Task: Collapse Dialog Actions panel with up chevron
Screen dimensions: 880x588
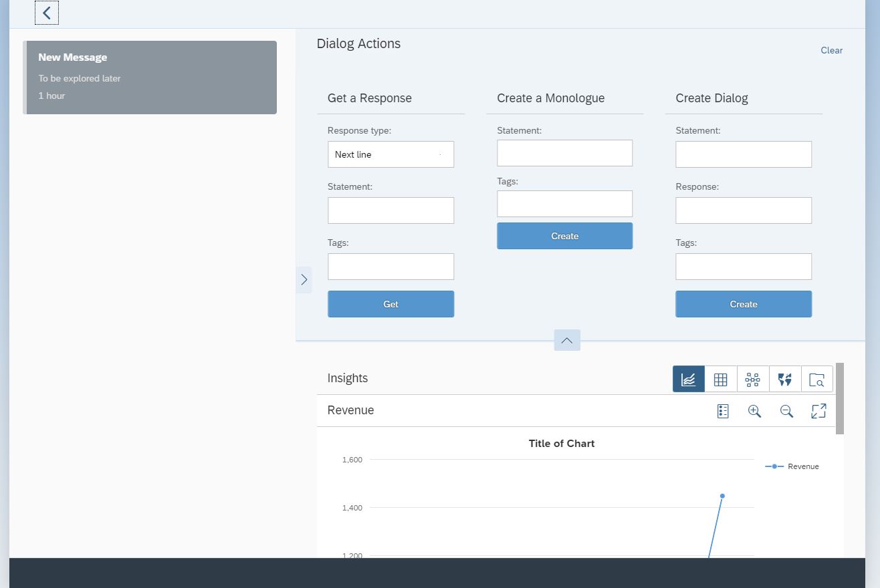Action: pyautogui.click(x=566, y=340)
